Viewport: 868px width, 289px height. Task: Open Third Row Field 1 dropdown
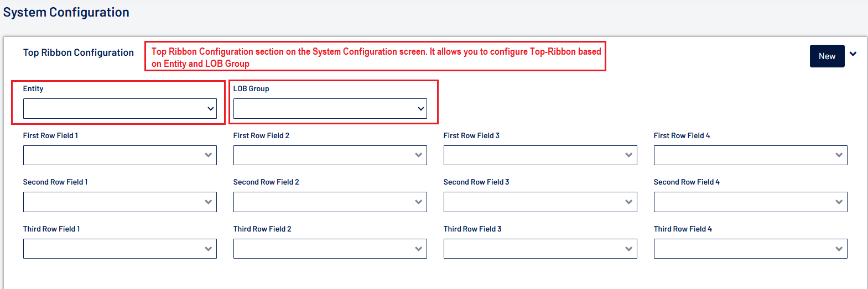[x=119, y=249]
